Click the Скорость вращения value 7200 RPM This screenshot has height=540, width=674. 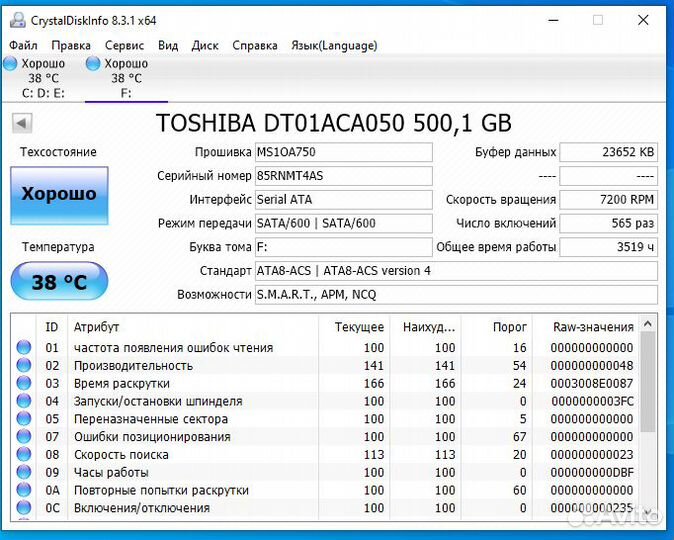coord(609,199)
